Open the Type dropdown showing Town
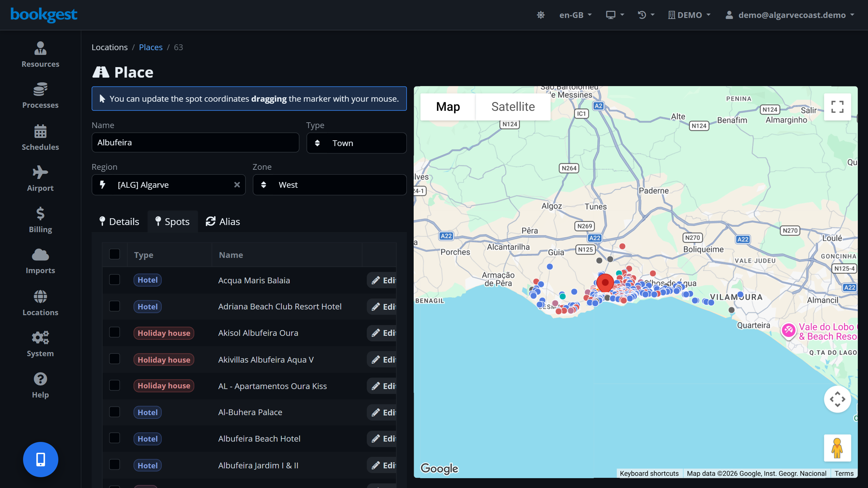The width and height of the screenshot is (868, 488). pyautogui.click(x=356, y=143)
